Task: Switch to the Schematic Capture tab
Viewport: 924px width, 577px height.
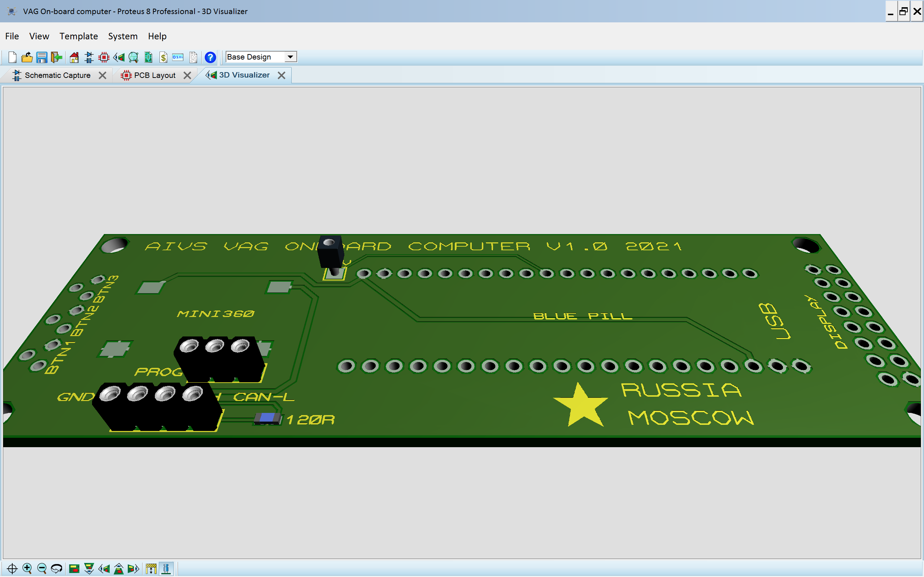Action: (x=57, y=75)
